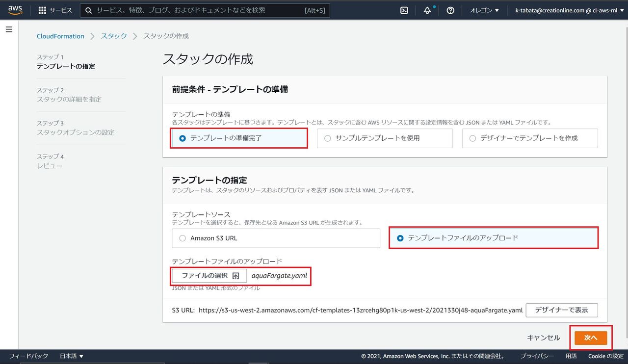Screen dimensions: 628x364
Task: Go to CloudFormation breadcrumb link
Action: pos(60,36)
